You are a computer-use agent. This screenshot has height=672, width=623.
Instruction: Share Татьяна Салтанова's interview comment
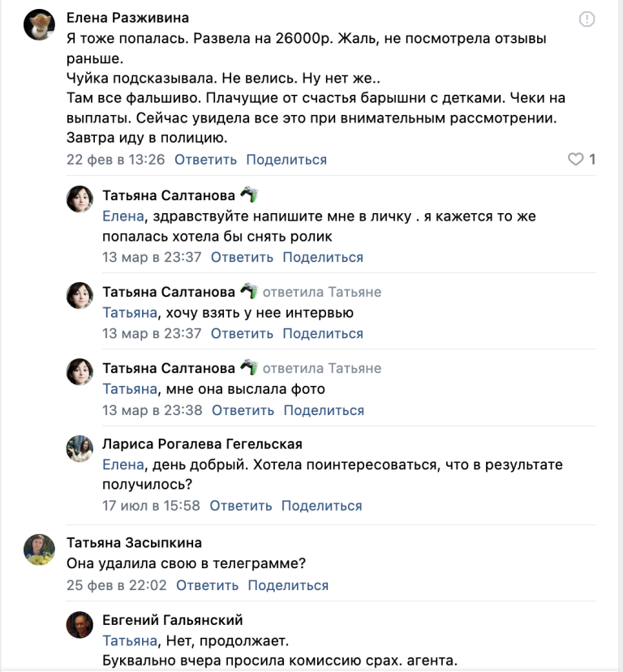[323, 333]
